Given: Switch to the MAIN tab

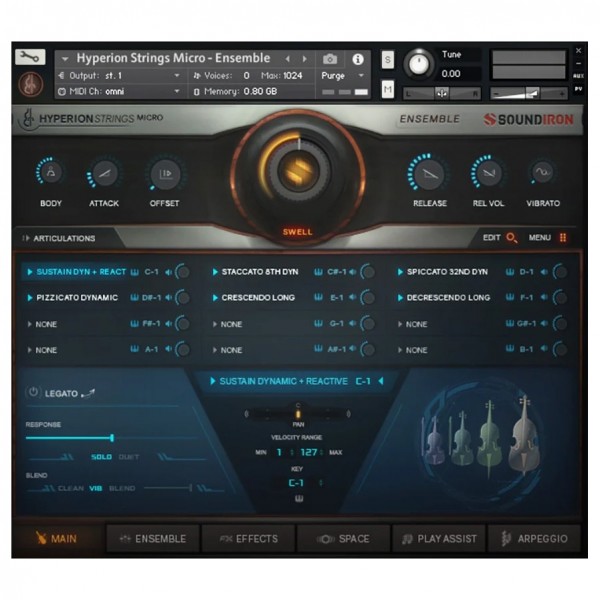Looking at the screenshot, I should tap(57, 538).
